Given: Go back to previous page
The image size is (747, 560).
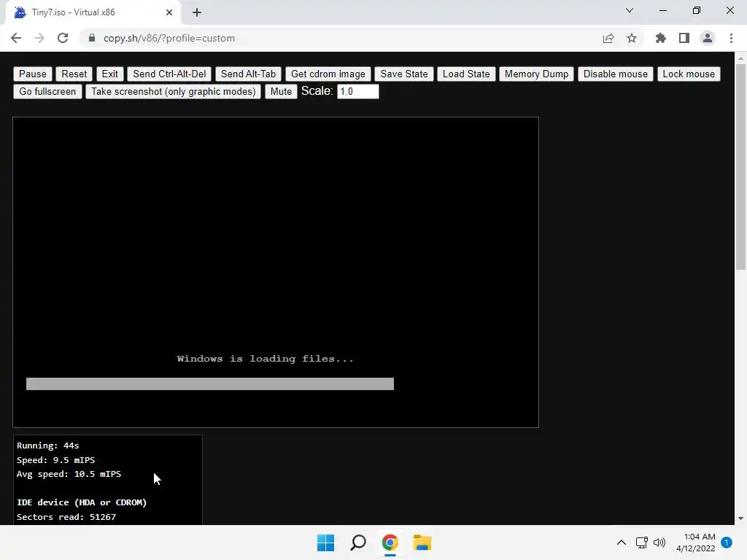Looking at the screenshot, I should (16, 38).
